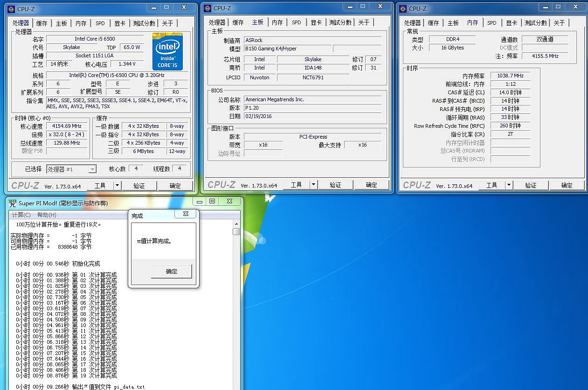Click CPU-Z icon in the middle window title

[208, 8]
